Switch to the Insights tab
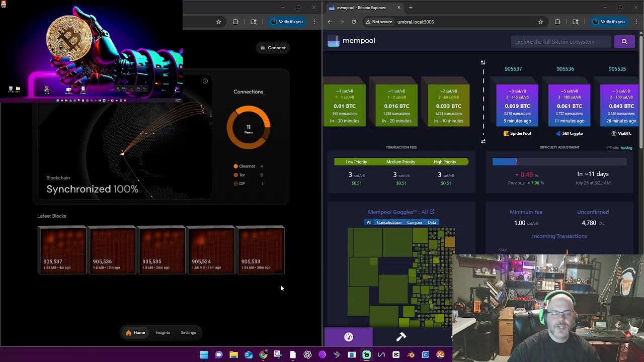This screenshot has width=644, height=362. [163, 332]
